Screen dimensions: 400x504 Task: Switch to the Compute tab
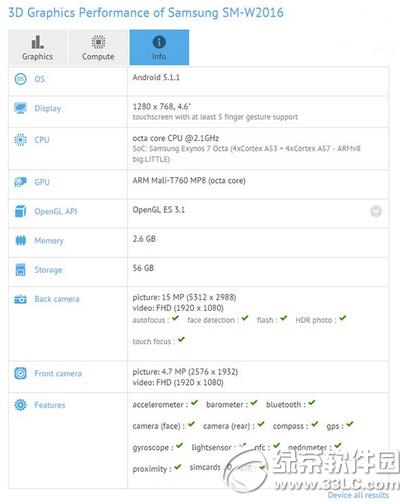coord(98,47)
